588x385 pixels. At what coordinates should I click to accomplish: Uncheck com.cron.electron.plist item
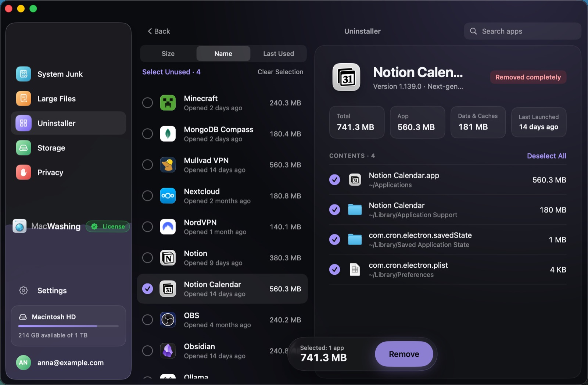click(x=334, y=270)
